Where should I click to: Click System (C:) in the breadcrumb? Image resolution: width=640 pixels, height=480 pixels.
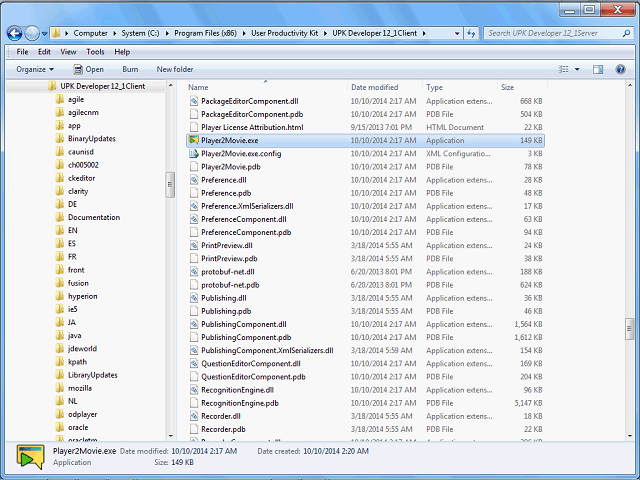[x=140, y=33]
